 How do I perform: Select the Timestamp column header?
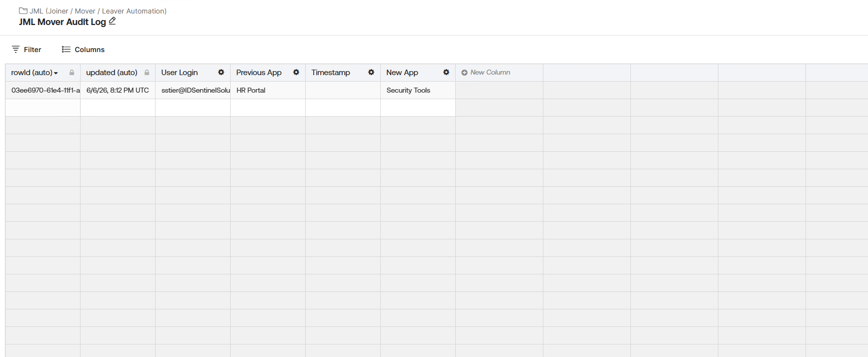(x=343, y=73)
